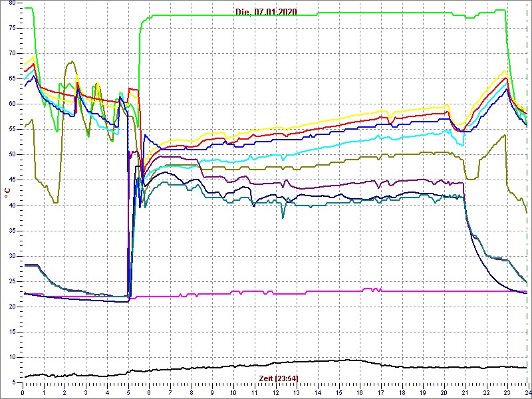Select the 12 hour mark on x-axis

(275, 392)
